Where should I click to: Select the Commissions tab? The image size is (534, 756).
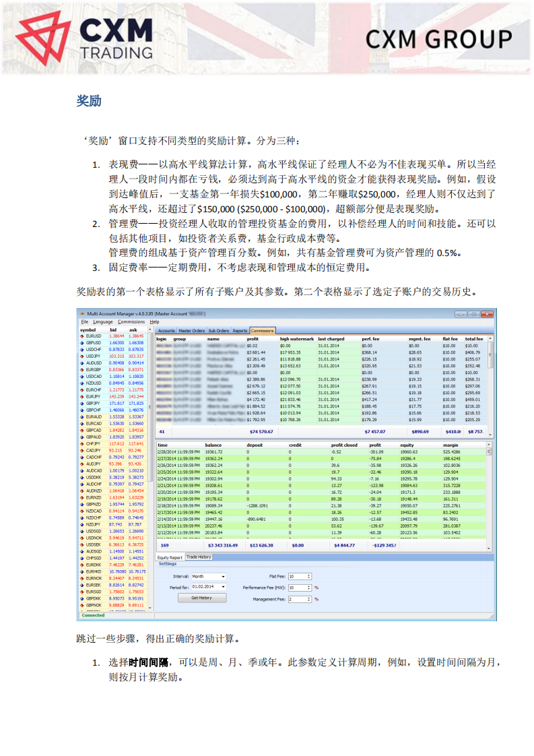coord(262,331)
